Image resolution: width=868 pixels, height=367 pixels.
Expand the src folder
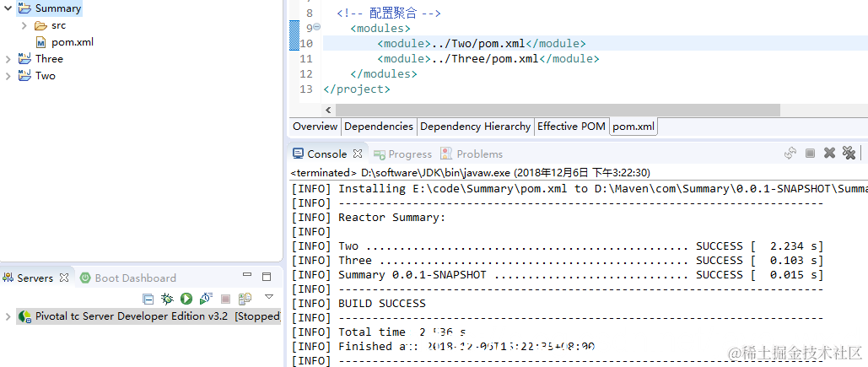24,25
